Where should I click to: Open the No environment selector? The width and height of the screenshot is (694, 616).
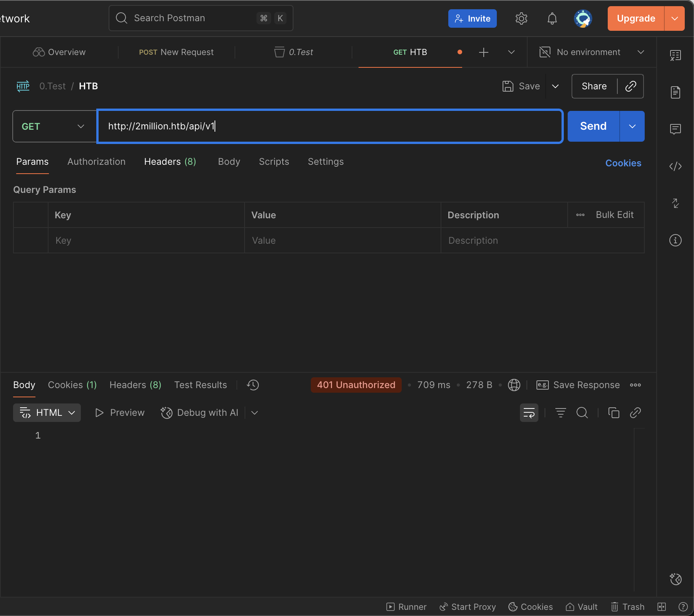(592, 52)
